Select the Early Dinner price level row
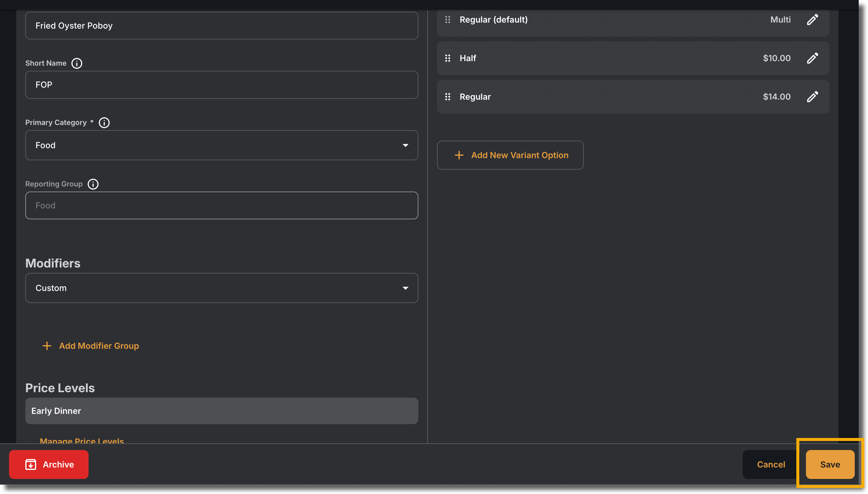868x494 pixels. pos(221,411)
